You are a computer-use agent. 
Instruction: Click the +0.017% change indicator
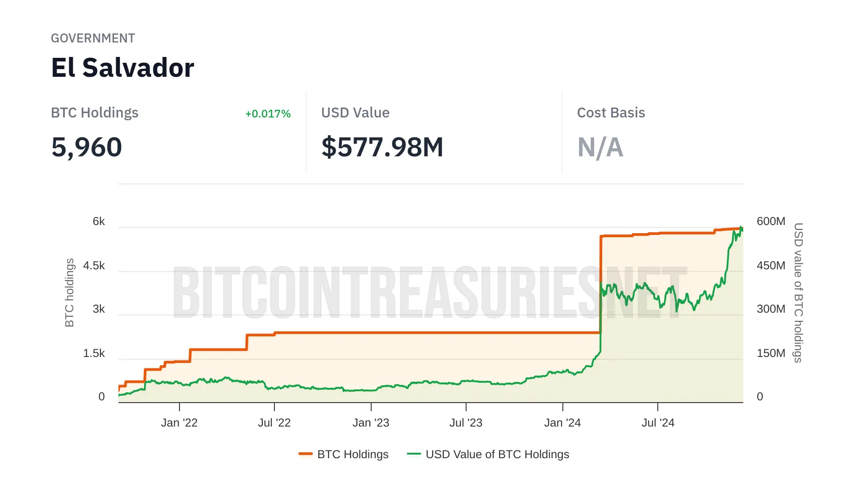point(268,113)
